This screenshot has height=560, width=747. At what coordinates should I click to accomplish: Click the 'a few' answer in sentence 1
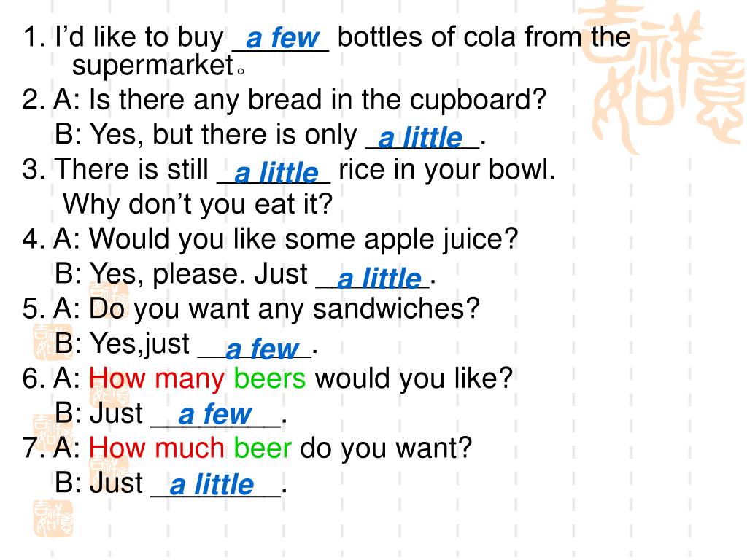click(x=282, y=38)
